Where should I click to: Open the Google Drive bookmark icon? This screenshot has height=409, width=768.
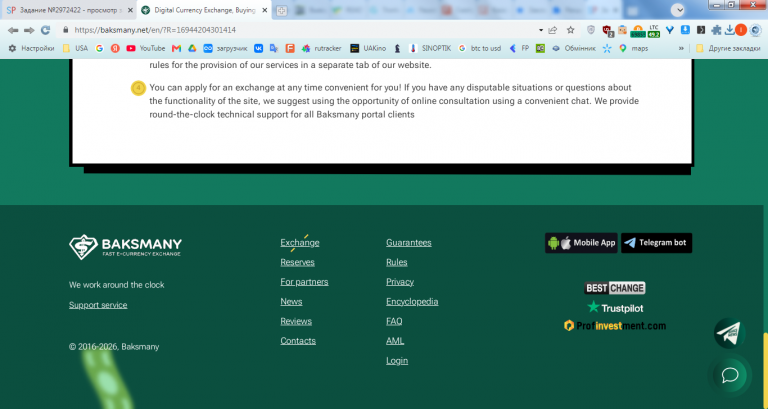click(x=192, y=48)
